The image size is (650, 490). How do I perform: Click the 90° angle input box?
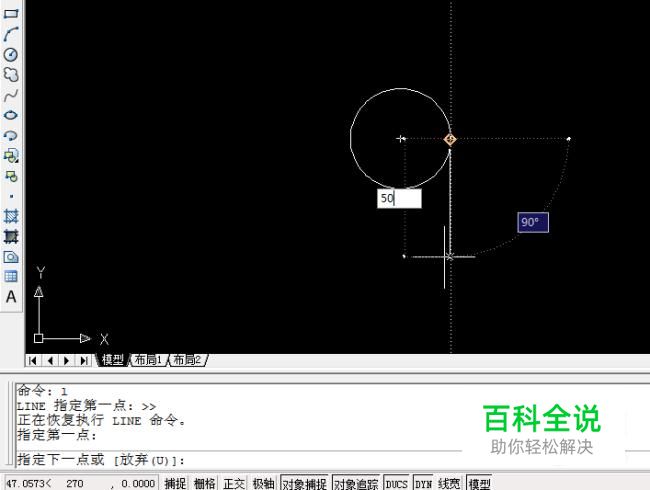(533, 222)
